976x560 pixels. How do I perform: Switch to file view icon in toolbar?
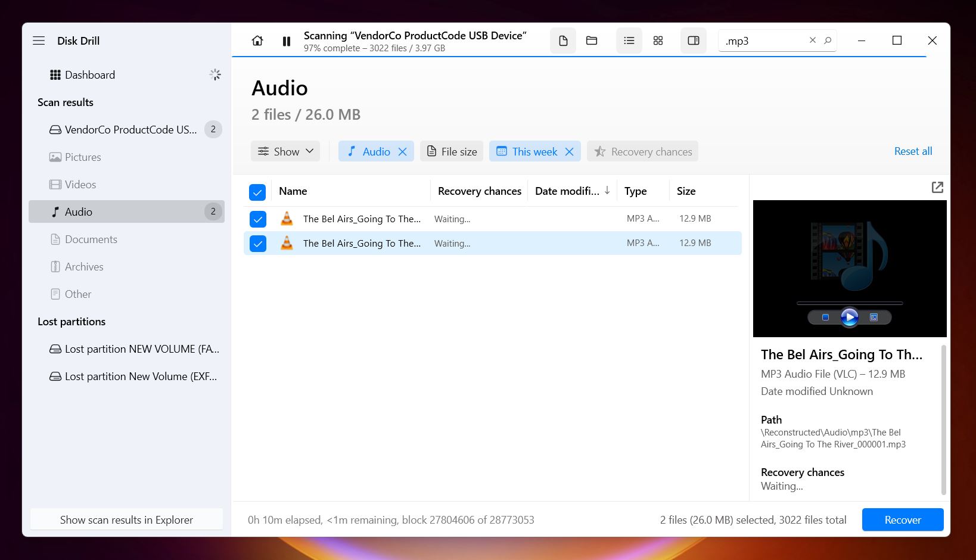563,41
